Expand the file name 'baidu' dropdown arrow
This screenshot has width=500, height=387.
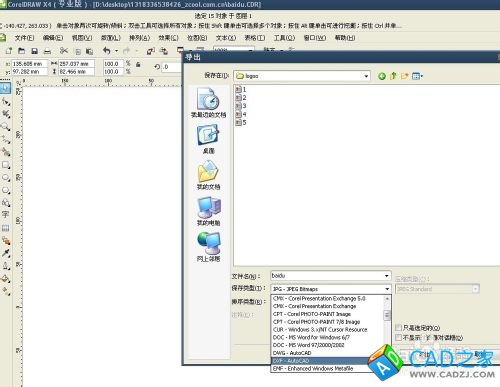tap(387, 276)
